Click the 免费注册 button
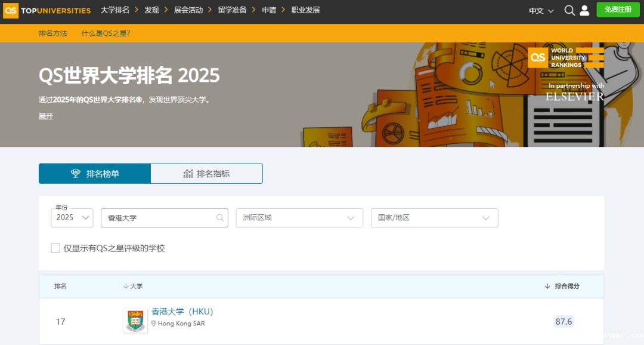Viewport: 644px width, 345px height. 618,10
